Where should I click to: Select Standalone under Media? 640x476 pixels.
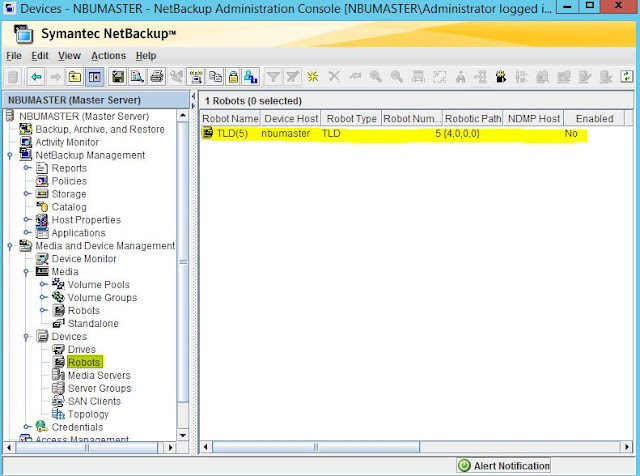tap(93, 323)
